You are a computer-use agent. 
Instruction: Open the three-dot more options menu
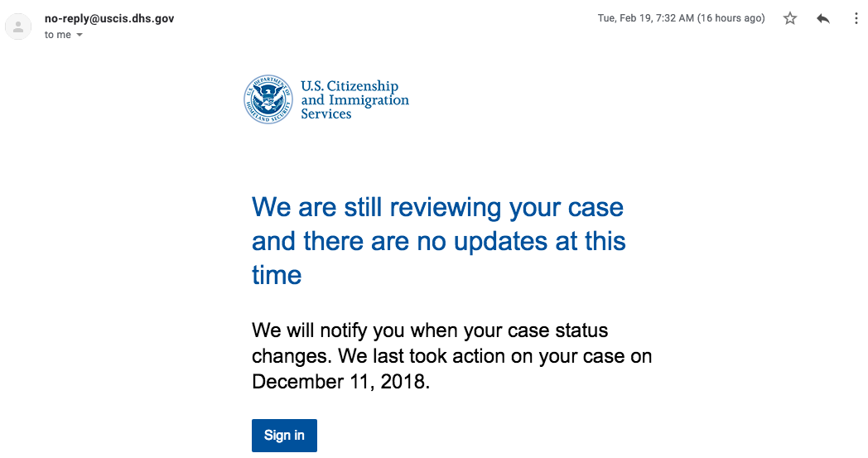856,18
